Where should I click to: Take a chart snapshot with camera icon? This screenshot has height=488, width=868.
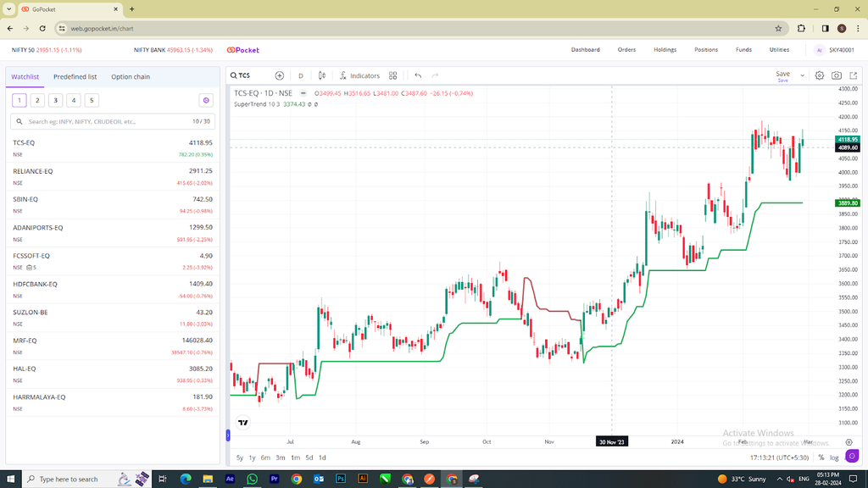pyautogui.click(x=837, y=75)
